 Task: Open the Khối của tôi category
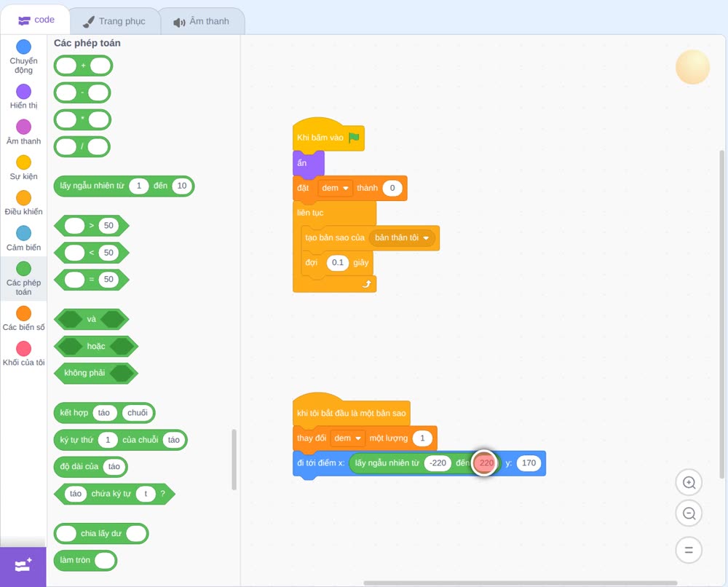23,354
